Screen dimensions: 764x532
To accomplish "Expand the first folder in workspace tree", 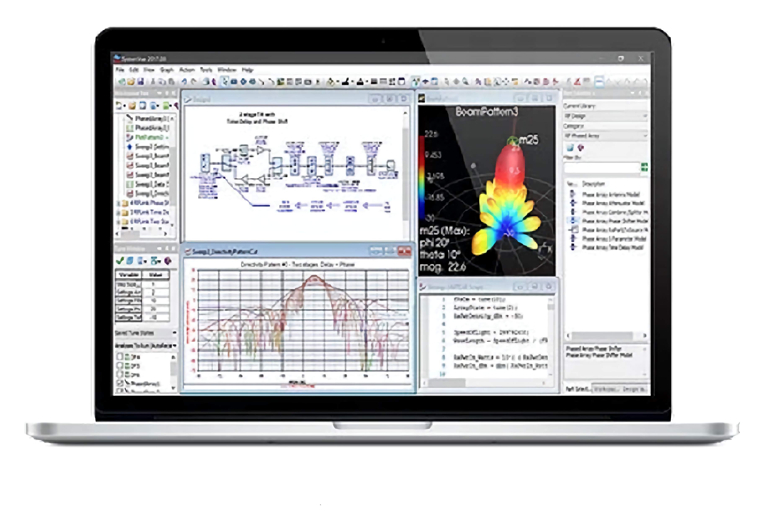I will (119, 203).
